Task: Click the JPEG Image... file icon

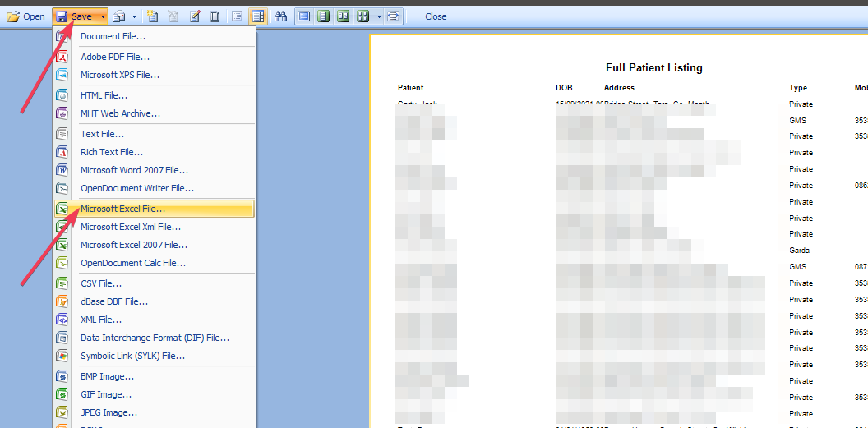Action: pos(62,412)
